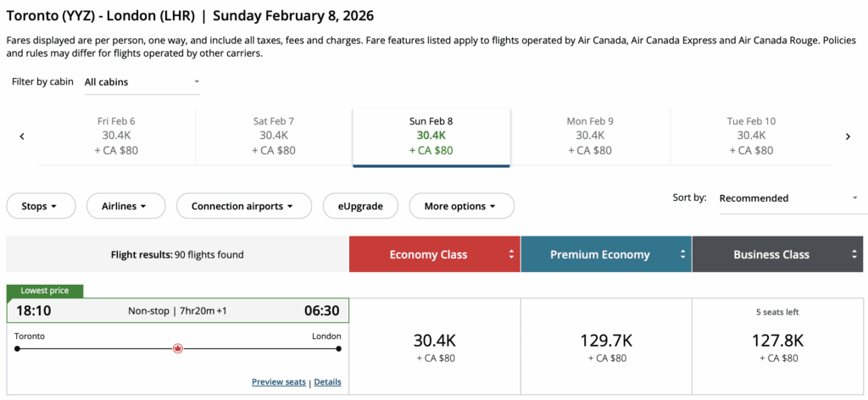Toggle the eUpgrade filter

point(359,206)
